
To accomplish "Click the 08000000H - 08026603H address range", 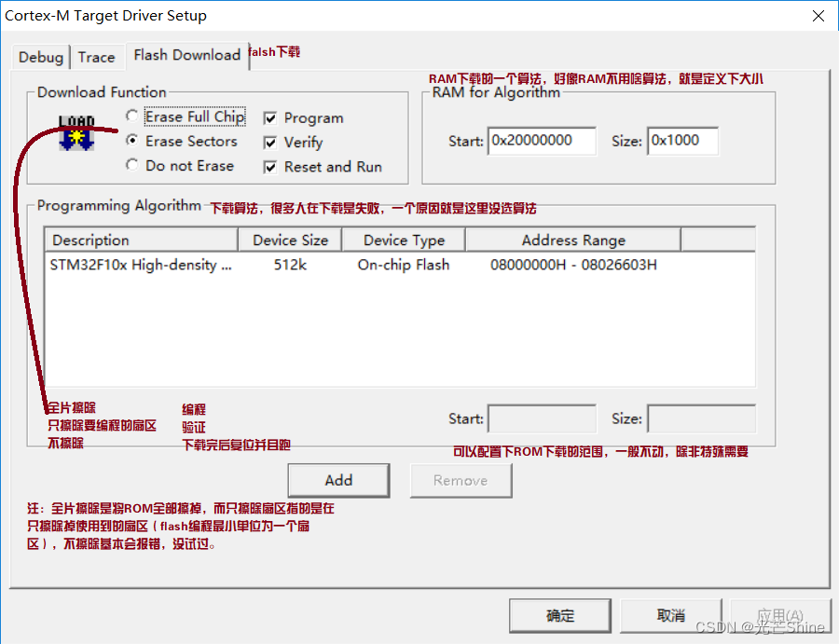I will point(573,265).
